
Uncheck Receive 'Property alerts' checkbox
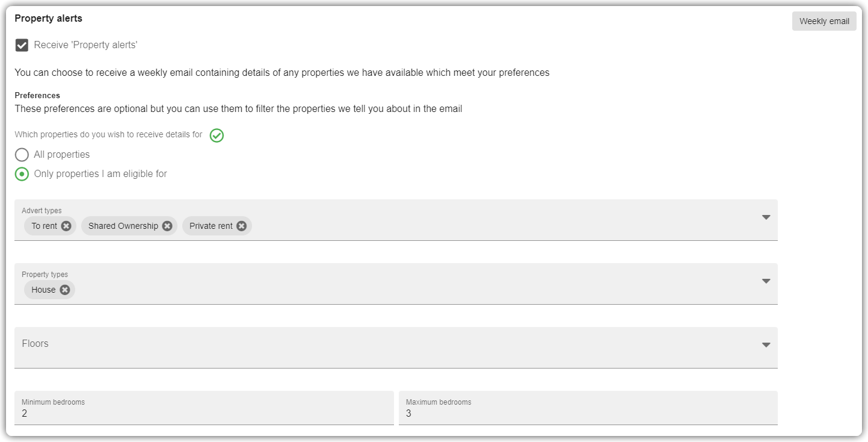point(22,45)
